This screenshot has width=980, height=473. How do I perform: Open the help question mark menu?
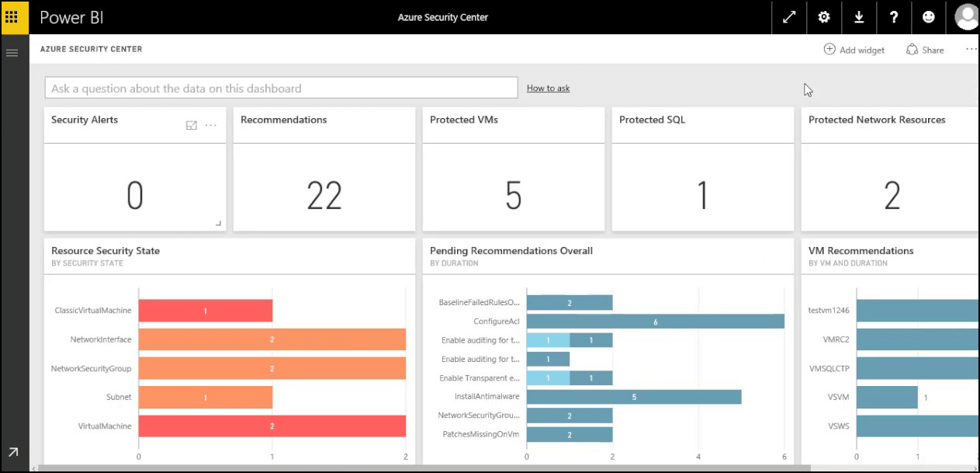coord(894,17)
